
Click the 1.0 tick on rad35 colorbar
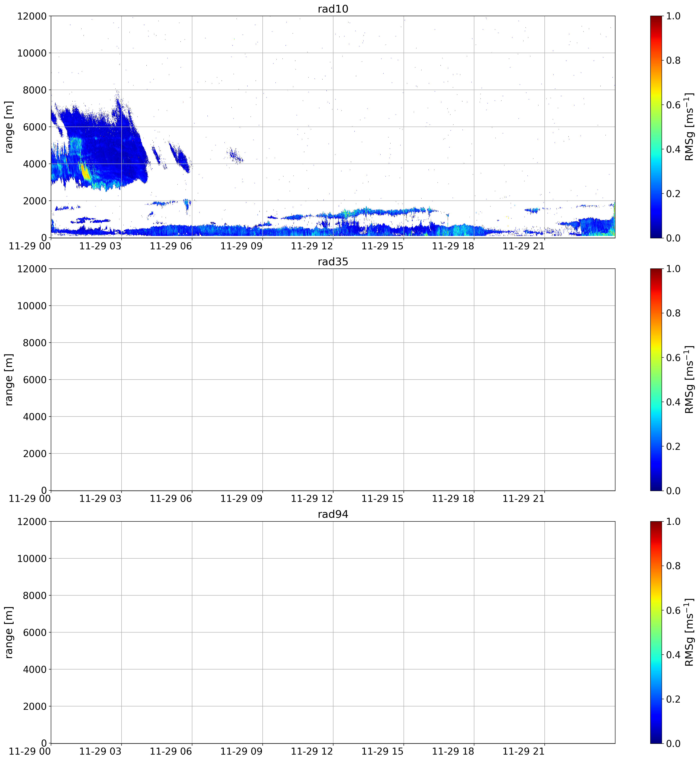point(673,269)
